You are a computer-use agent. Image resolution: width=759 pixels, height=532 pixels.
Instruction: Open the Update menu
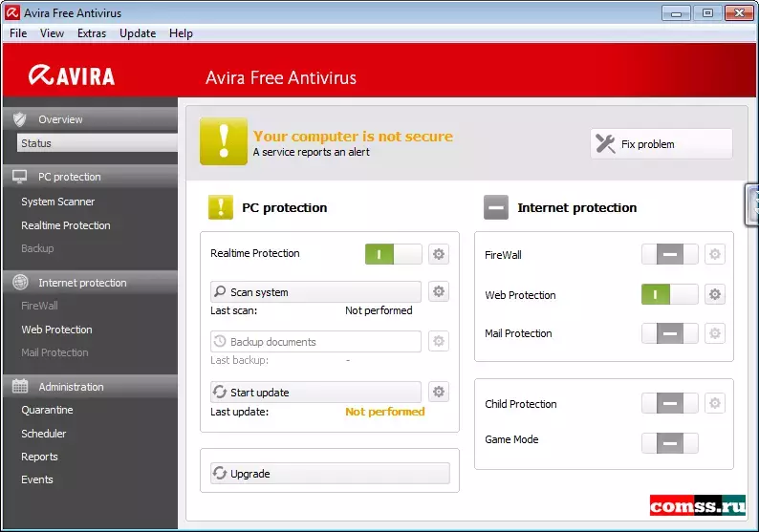tap(138, 33)
